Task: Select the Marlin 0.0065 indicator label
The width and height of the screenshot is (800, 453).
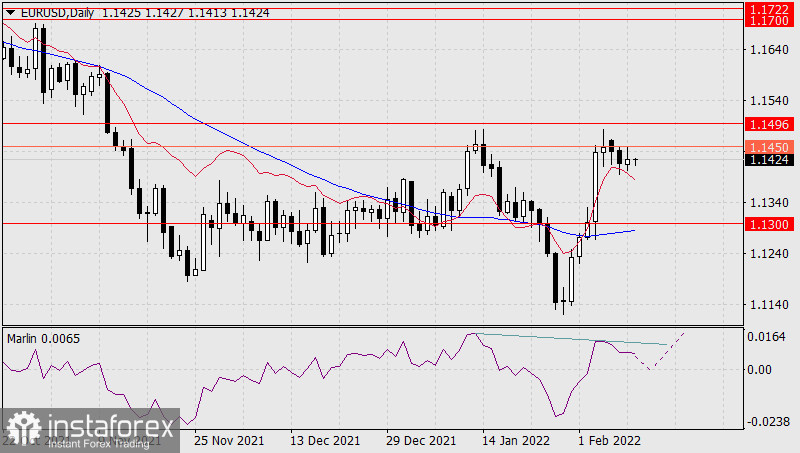Action: [x=43, y=339]
